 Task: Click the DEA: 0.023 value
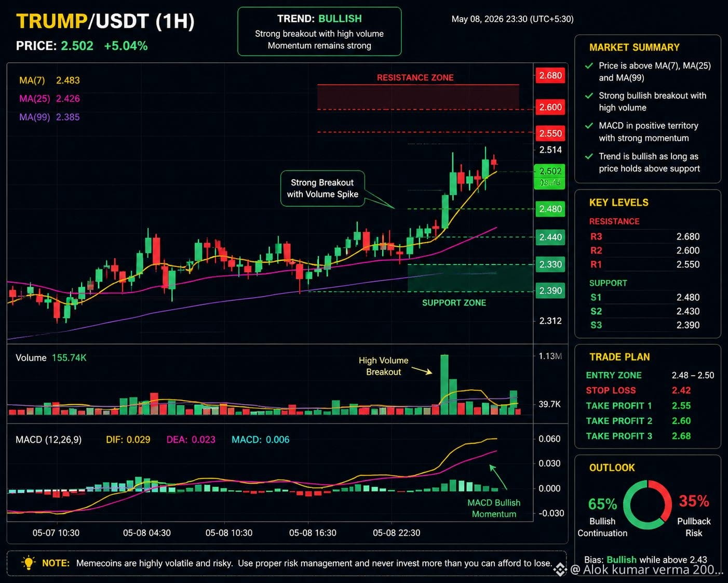pyautogui.click(x=191, y=440)
